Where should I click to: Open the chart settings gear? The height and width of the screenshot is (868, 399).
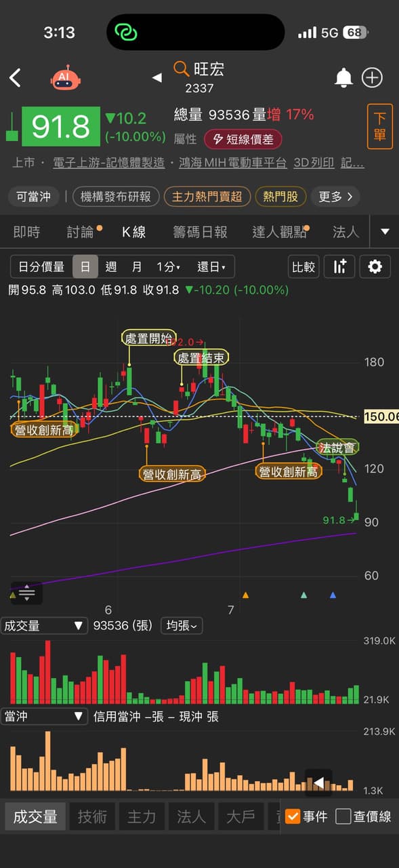[x=375, y=267]
